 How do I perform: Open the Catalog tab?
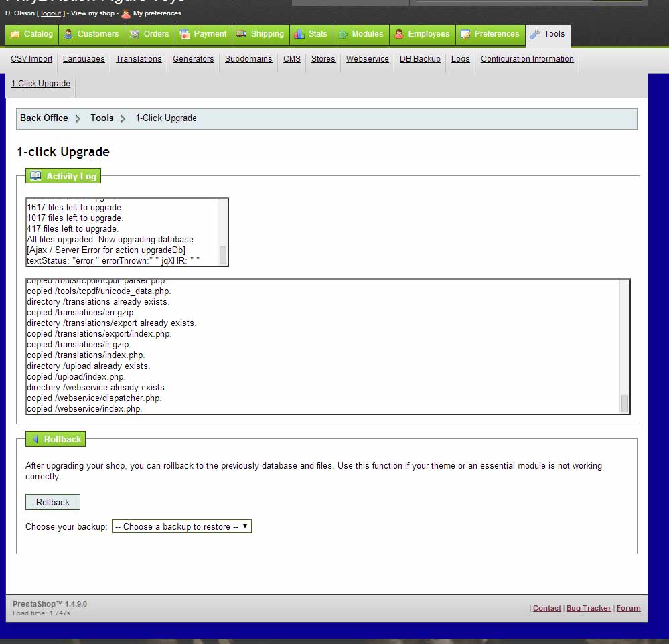32,35
